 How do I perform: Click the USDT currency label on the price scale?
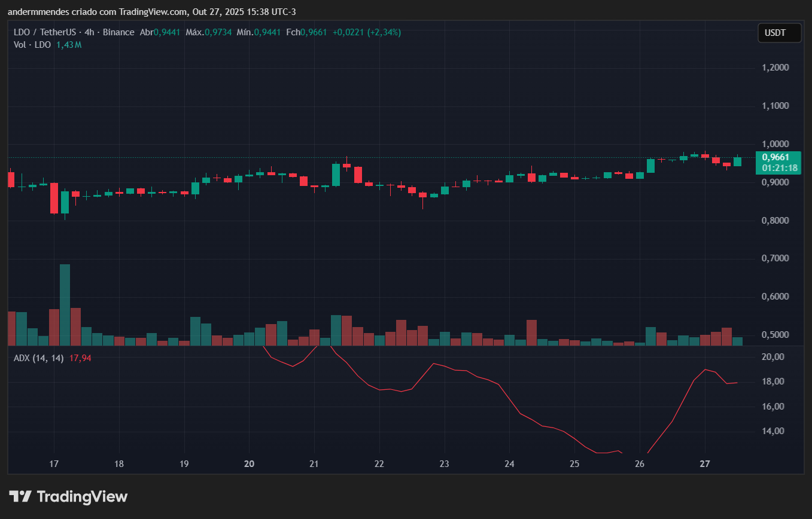coord(778,33)
